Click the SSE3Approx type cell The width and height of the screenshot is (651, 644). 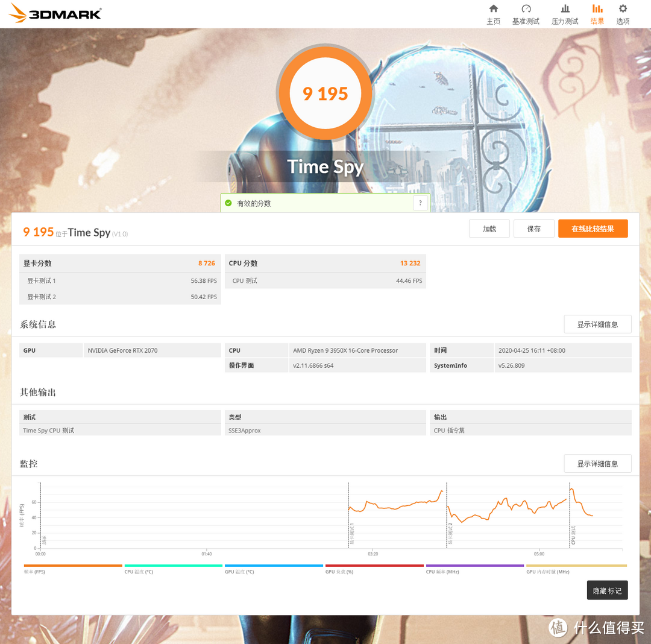pyautogui.click(x=325, y=431)
